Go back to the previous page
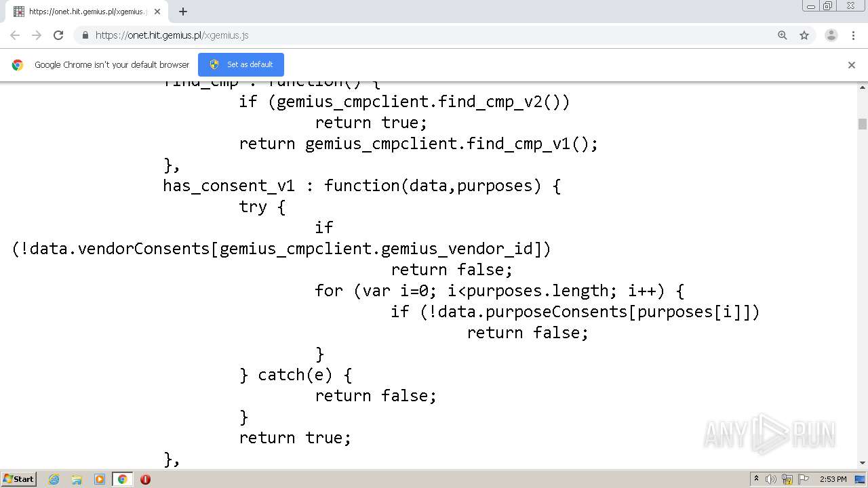 pyautogui.click(x=15, y=35)
